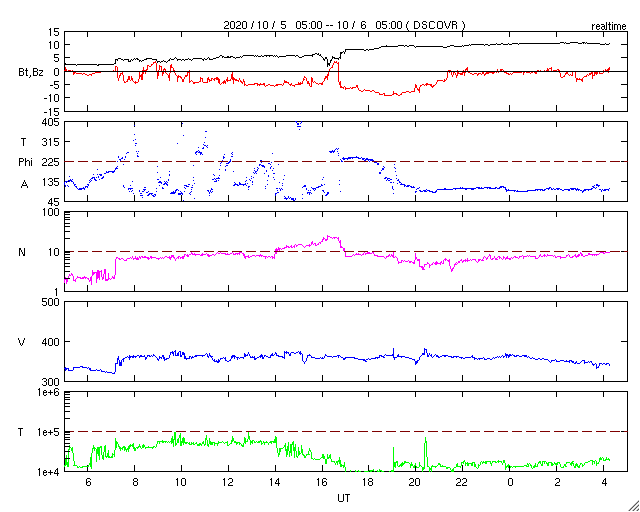
Task: Click the '100' density axis value
Action: click(52, 212)
